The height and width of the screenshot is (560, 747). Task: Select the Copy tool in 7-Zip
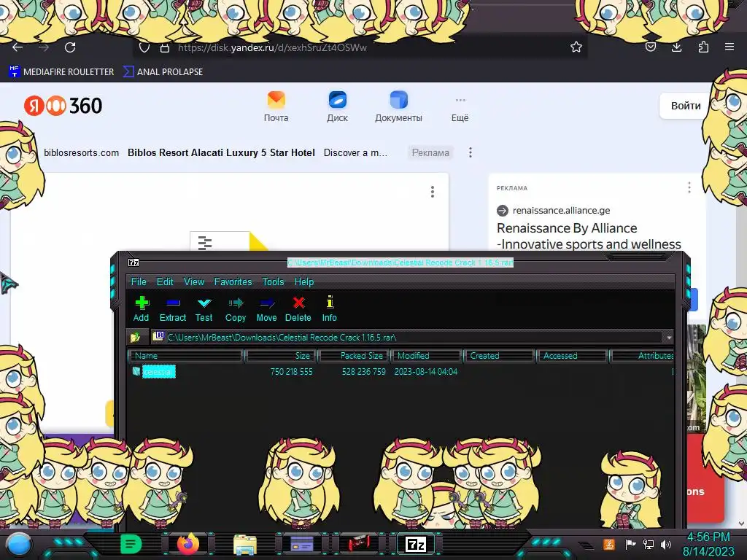point(236,309)
